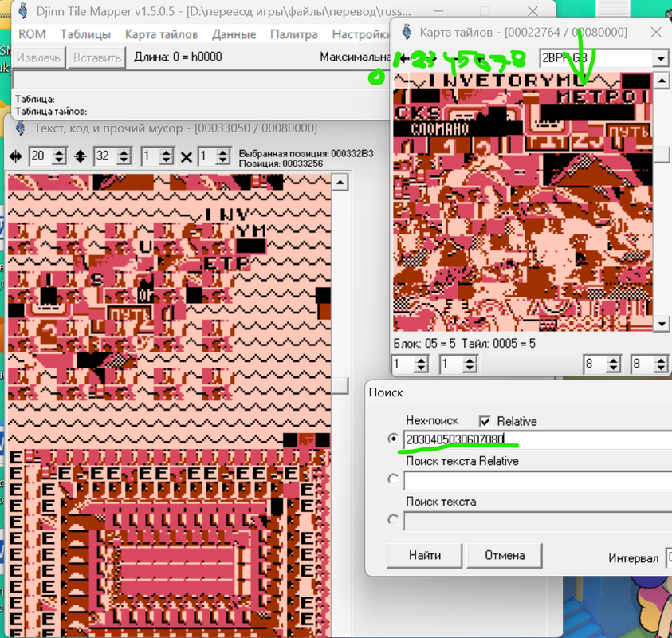Image resolution: width=672 pixels, height=638 pixels.
Task: Click the ПУТЬ tile in tile map
Action: pyautogui.click(x=628, y=131)
